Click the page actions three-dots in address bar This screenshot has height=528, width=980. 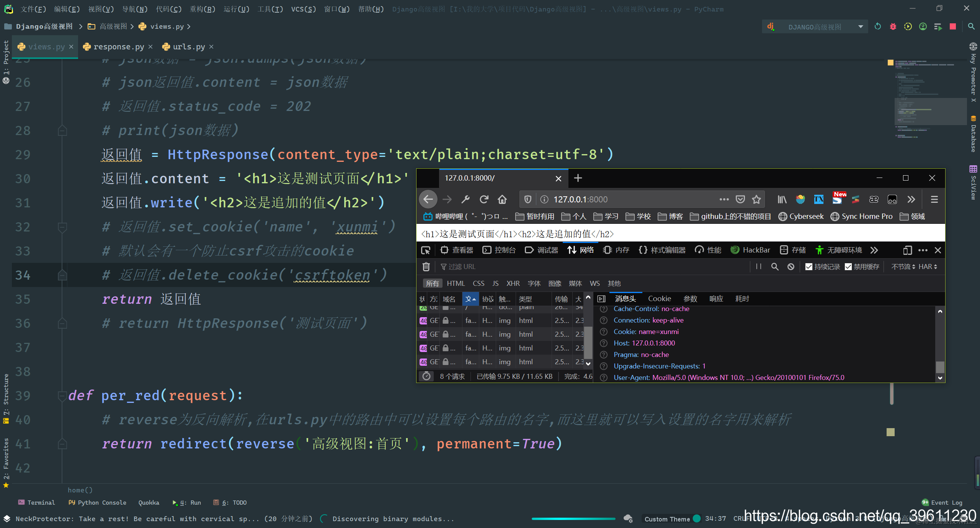724,199
